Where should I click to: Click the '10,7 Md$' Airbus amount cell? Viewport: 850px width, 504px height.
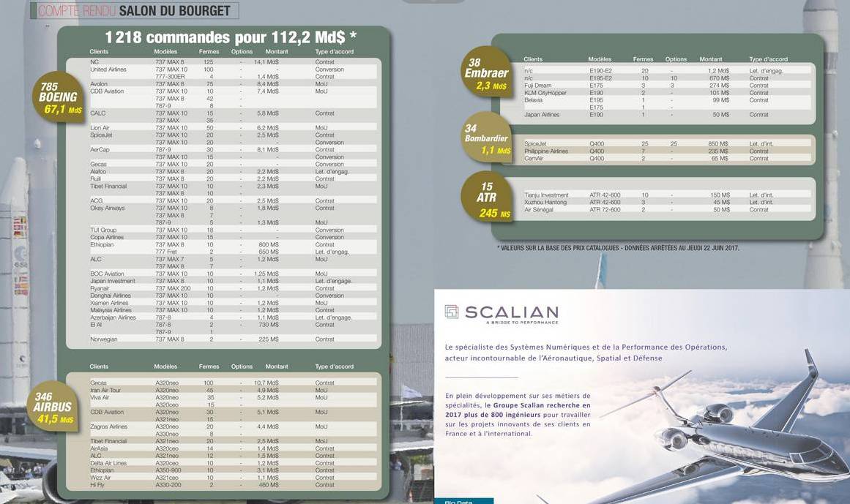(266, 383)
